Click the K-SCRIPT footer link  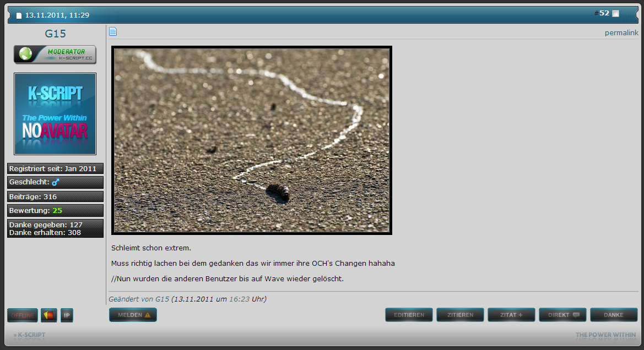pos(30,335)
